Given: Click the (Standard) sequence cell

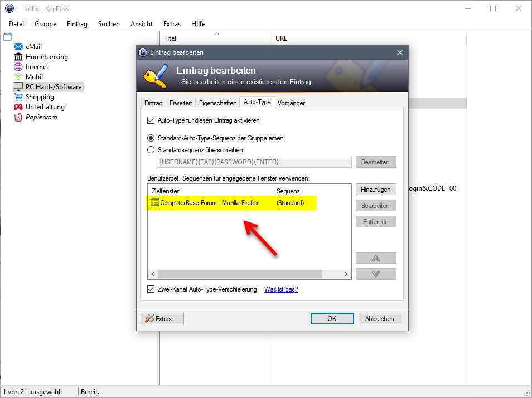Looking at the screenshot, I should point(291,203).
